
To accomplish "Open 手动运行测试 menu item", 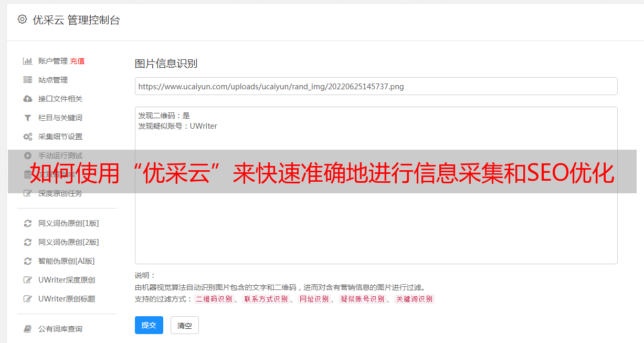I will point(60,155).
